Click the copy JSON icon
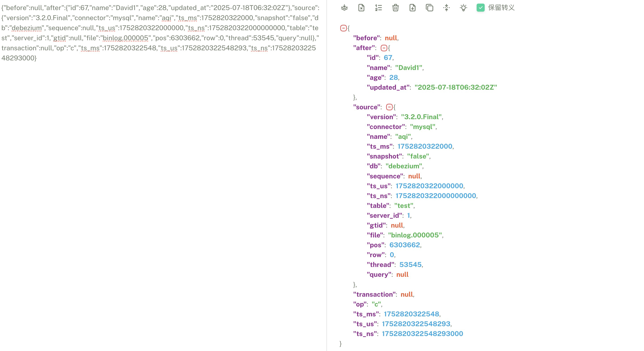Screen dimensions: 644x351 coord(429,8)
